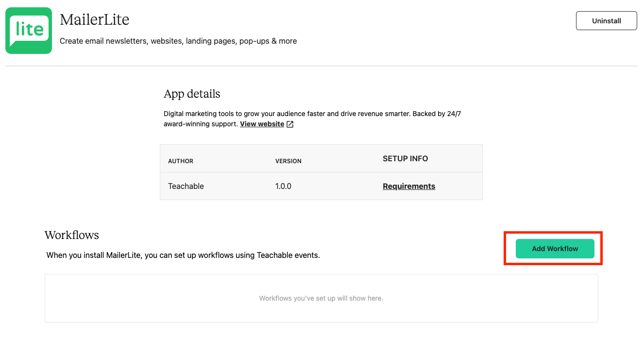Open the View website link

[262, 124]
